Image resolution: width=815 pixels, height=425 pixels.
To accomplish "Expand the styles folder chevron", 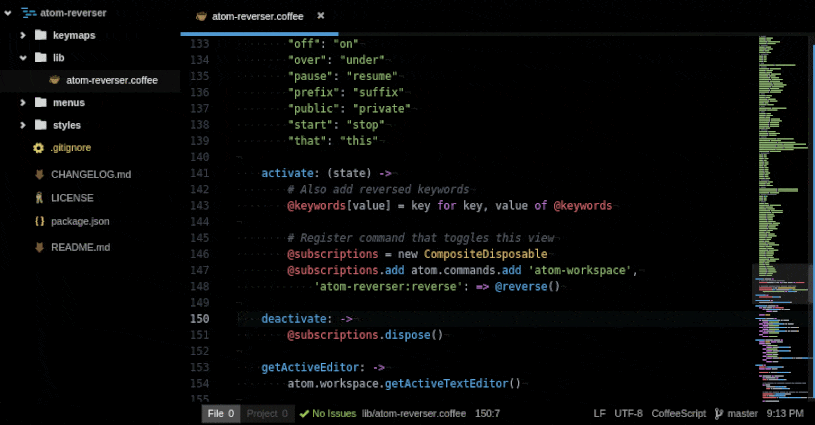I will coord(22,125).
